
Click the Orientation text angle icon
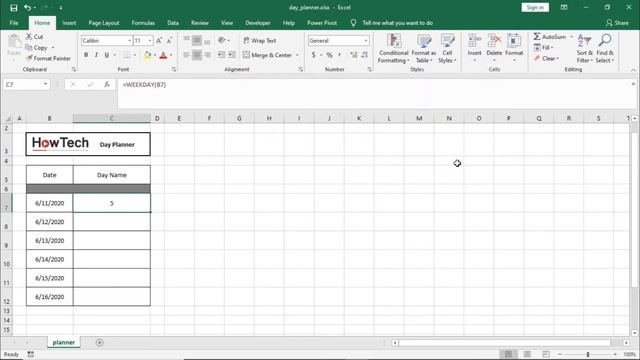(222, 40)
